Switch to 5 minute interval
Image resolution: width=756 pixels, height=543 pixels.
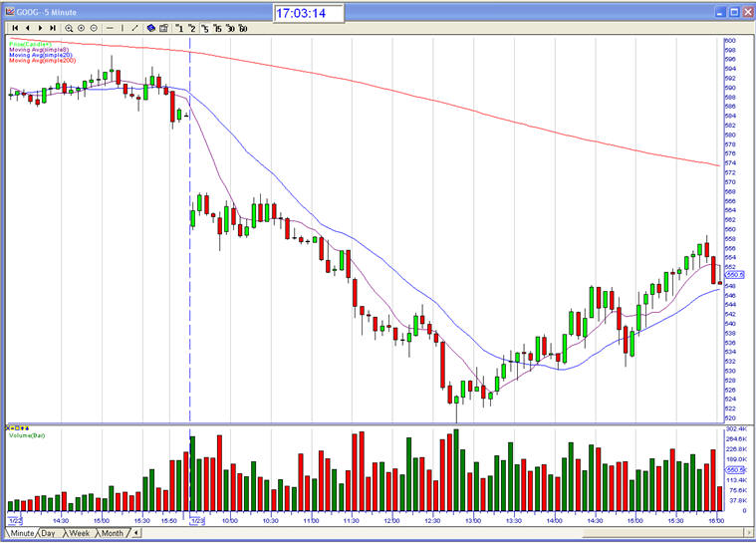[x=205, y=29]
